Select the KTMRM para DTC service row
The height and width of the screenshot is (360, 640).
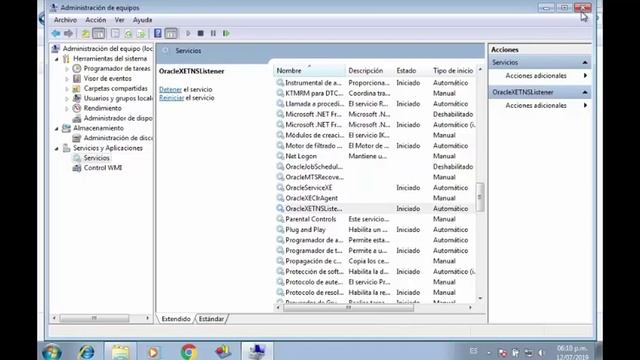375,93
